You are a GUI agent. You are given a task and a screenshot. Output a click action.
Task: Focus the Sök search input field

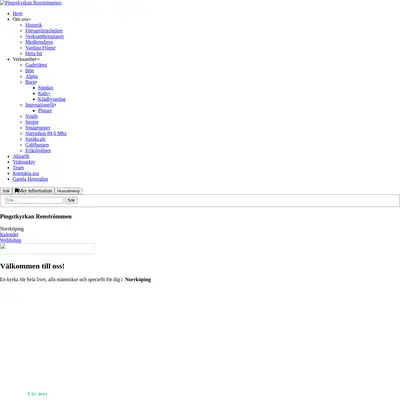click(34, 200)
